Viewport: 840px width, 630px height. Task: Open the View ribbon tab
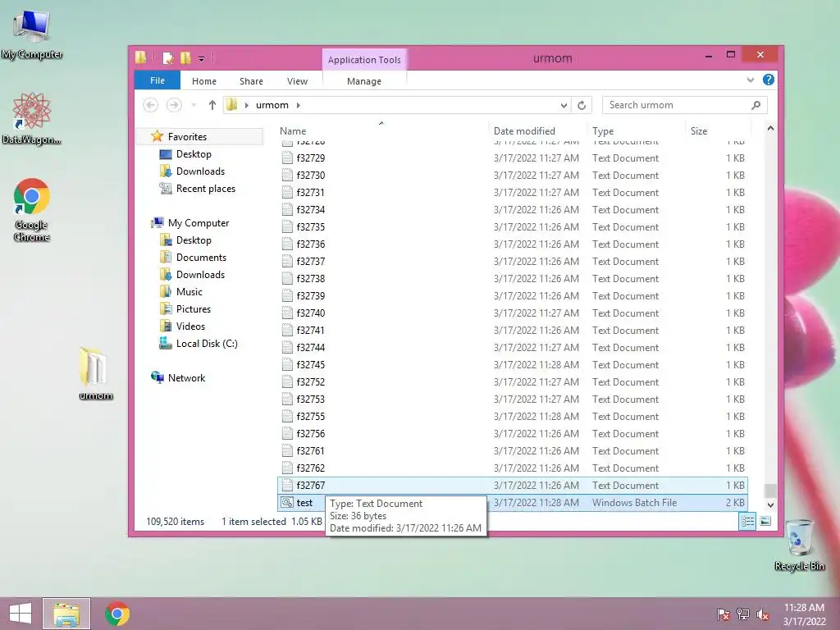(297, 81)
